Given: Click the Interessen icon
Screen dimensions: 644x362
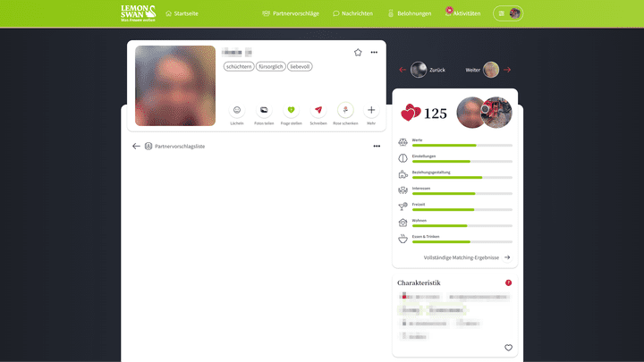Looking at the screenshot, I should coord(402,190).
